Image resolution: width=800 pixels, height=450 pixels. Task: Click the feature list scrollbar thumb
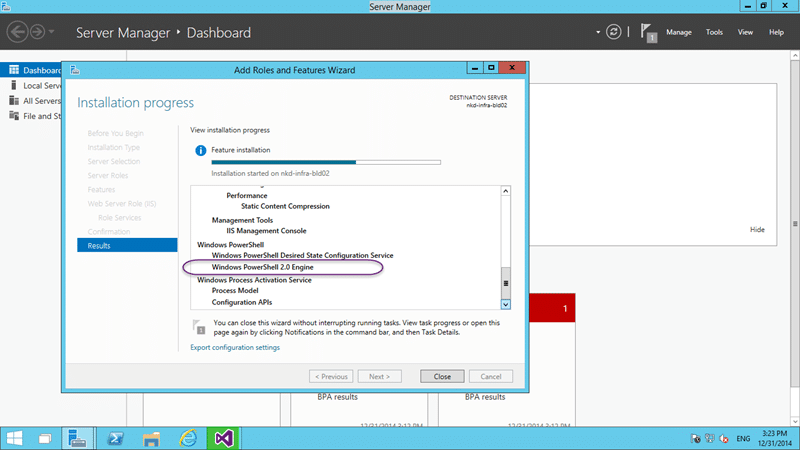(x=506, y=283)
